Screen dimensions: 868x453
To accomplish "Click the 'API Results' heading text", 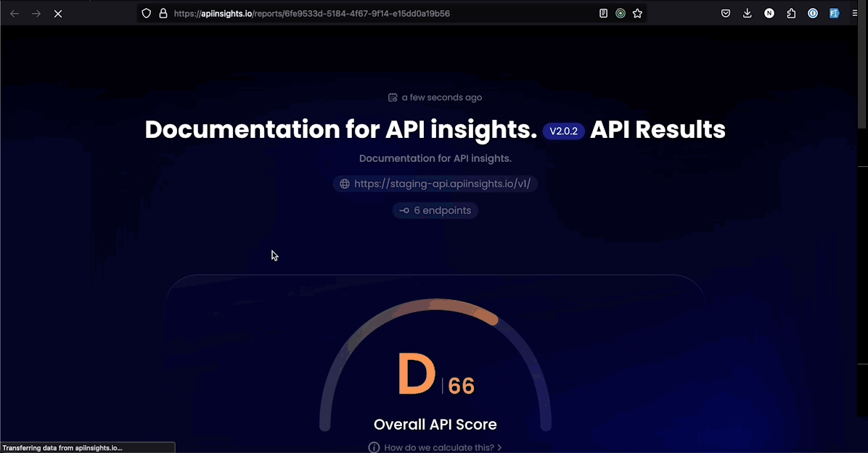I will coord(658,130).
